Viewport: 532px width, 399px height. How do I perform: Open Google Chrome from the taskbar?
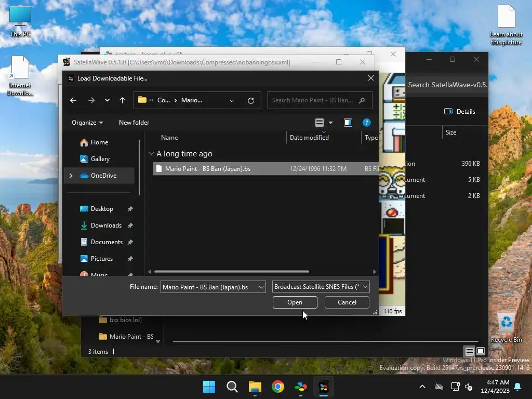tap(278, 387)
